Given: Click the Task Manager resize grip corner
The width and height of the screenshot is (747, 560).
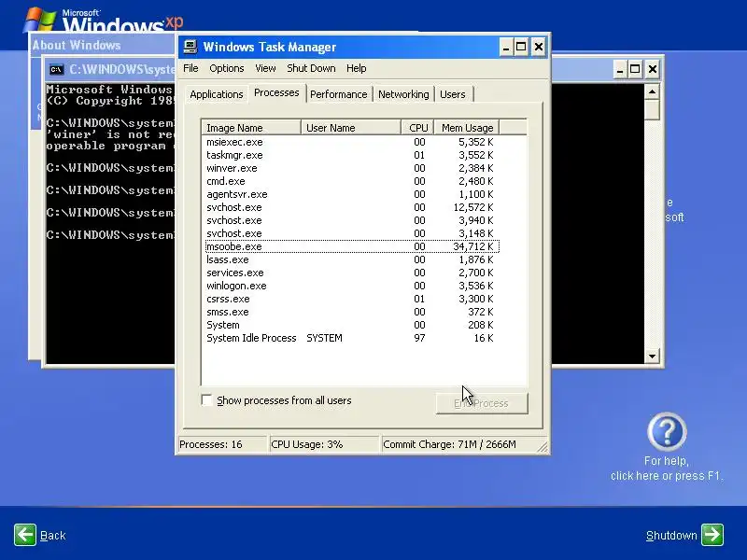Looking at the screenshot, I should (x=543, y=447).
